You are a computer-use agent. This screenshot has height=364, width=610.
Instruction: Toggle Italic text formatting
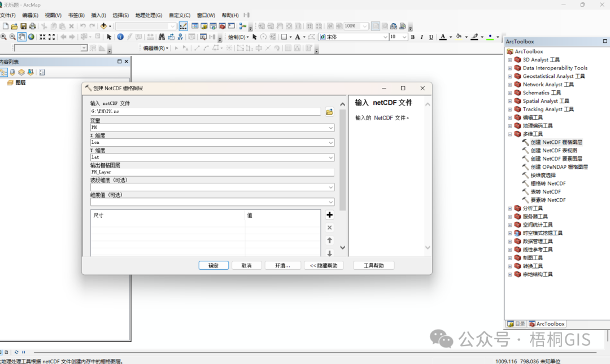coord(422,37)
